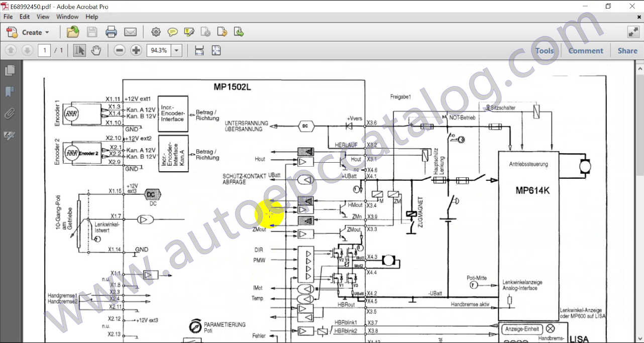
Task: Open the sticky note comment tool
Action: click(172, 32)
